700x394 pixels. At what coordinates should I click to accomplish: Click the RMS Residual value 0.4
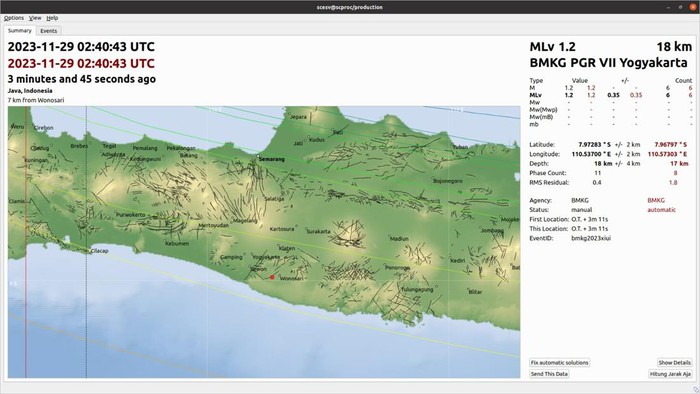pyautogui.click(x=597, y=182)
